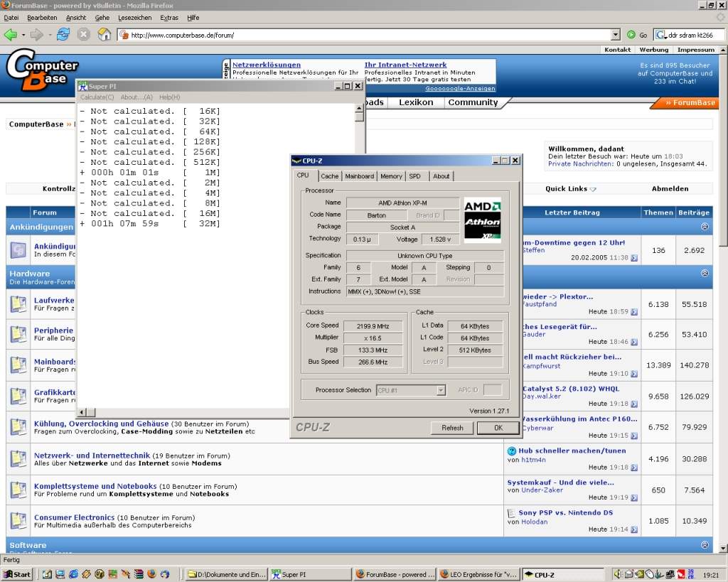Image resolution: width=728 pixels, height=582 pixels.
Task: Click the Go icon beside the address bar
Action: (631, 35)
